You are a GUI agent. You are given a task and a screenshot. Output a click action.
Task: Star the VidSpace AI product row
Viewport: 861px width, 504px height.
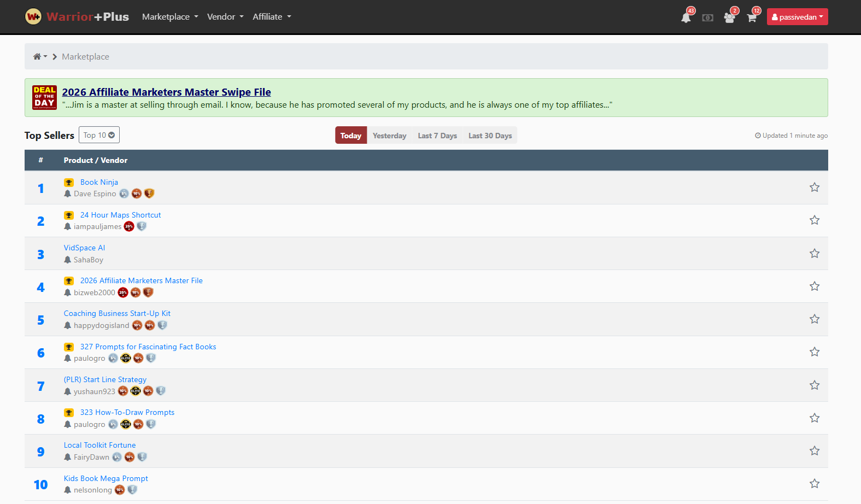coord(814,254)
